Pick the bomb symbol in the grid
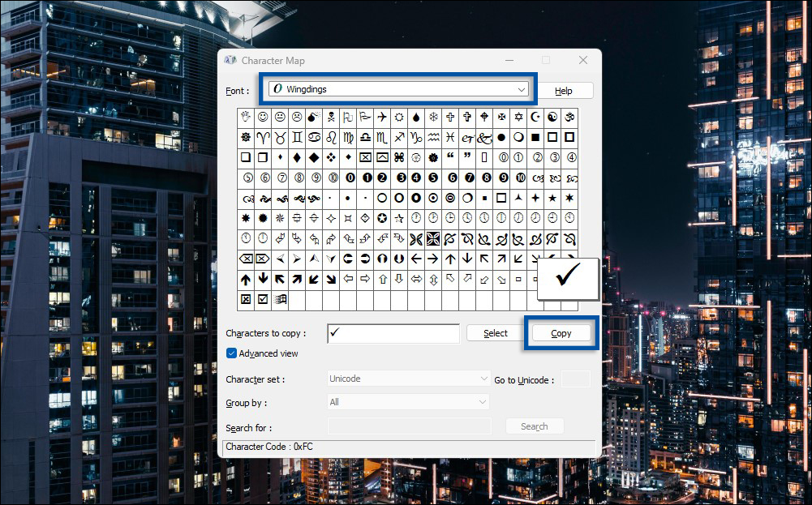Screen dimensions: 812x505 [x=314, y=118]
